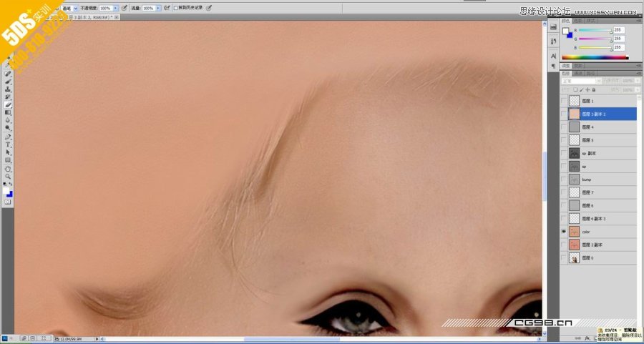Open the layer fill dropdown

pyautogui.click(x=638, y=89)
